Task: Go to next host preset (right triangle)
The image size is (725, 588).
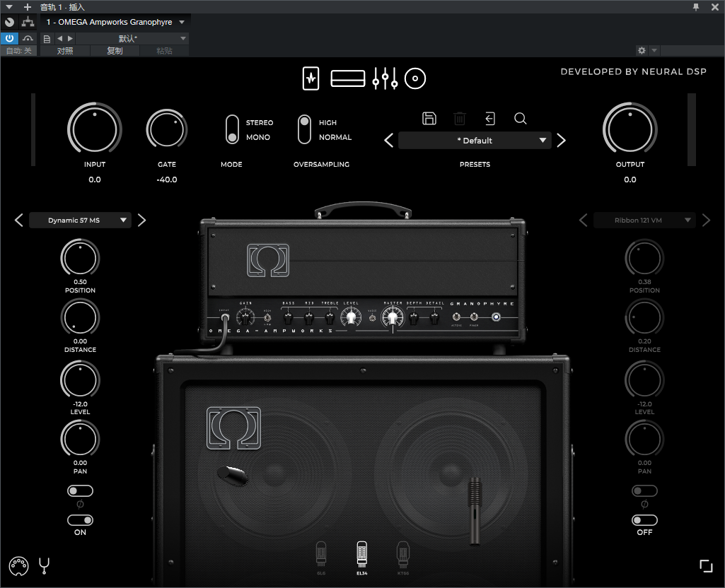Action: (70, 38)
